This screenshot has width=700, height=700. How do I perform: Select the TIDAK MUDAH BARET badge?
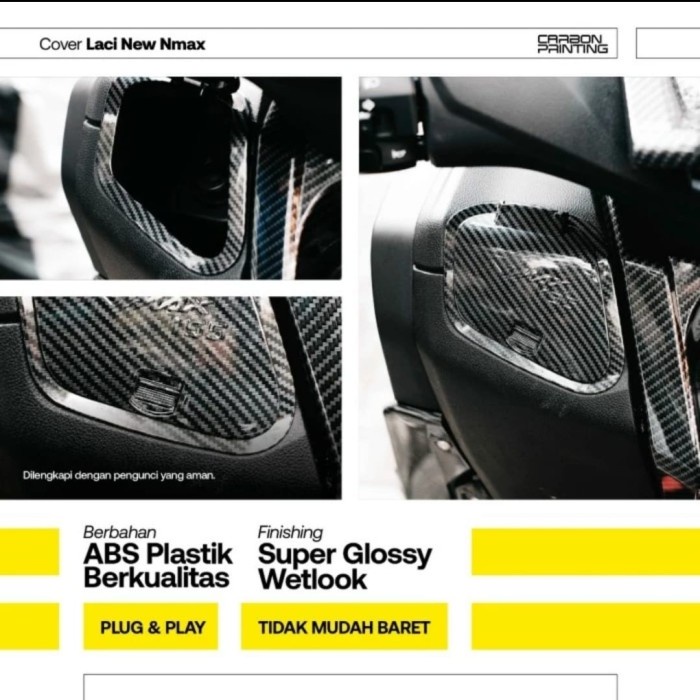click(x=344, y=626)
